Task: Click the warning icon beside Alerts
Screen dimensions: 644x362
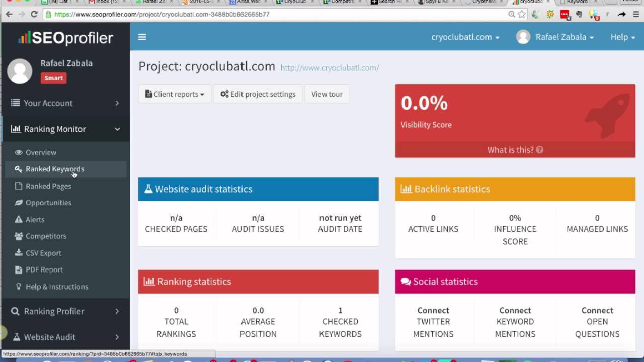Action: coord(19,220)
